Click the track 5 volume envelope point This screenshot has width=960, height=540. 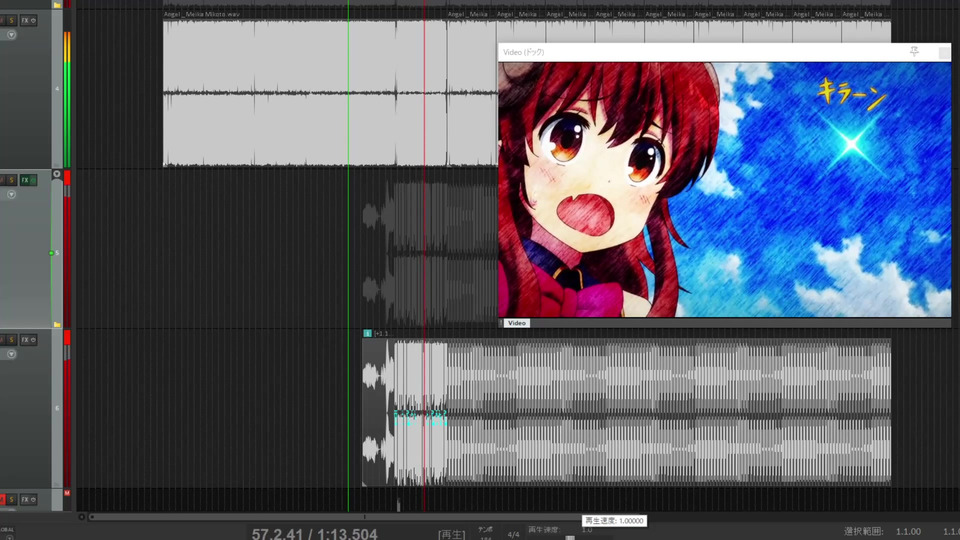point(51,253)
